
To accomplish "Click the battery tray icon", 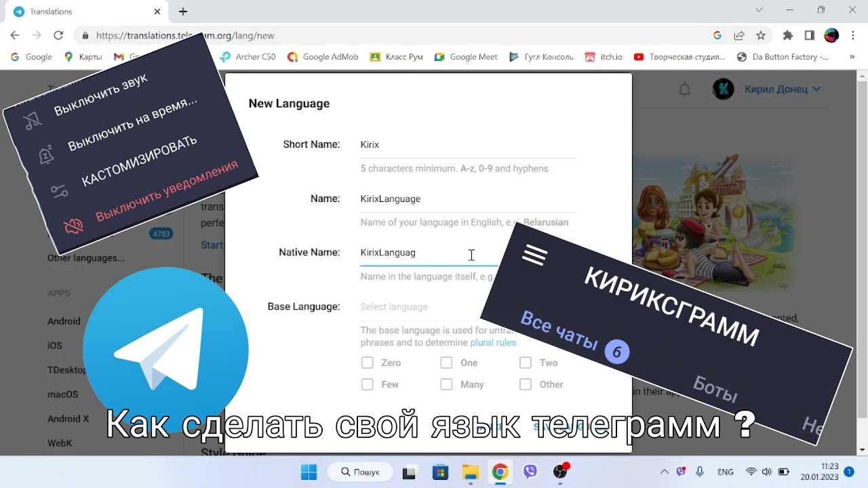I will [x=783, y=472].
